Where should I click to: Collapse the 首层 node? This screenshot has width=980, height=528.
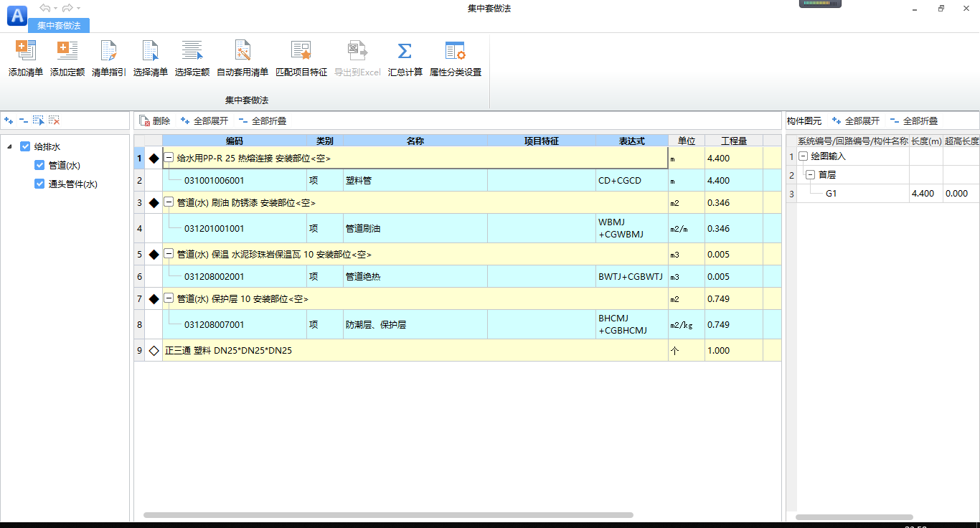coord(811,175)
